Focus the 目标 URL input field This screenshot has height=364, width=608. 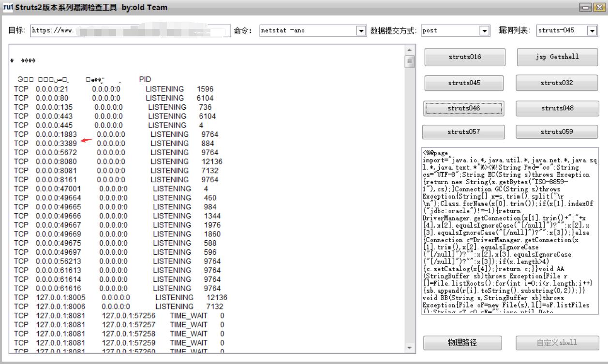pyautogui.click(x=131, y=30)
